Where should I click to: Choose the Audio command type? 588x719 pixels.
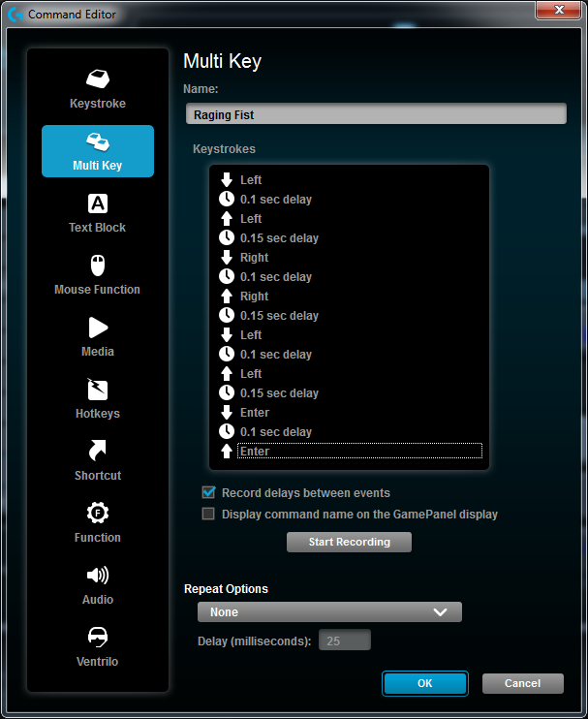click(98, 584)
